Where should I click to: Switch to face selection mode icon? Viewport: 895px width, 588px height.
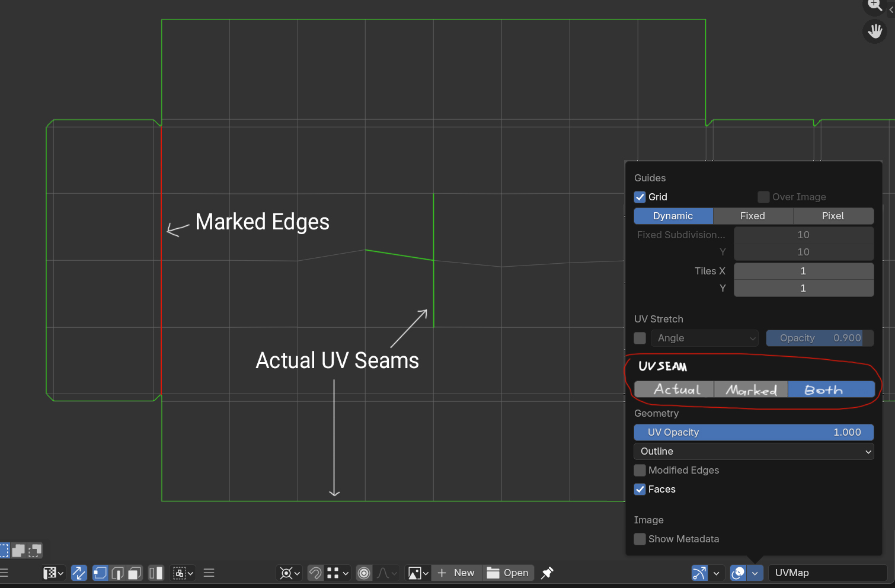click(x=135, y=573)
